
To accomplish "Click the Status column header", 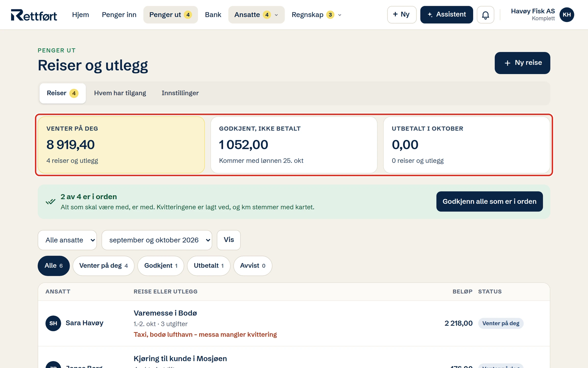I will coord(490,291).
